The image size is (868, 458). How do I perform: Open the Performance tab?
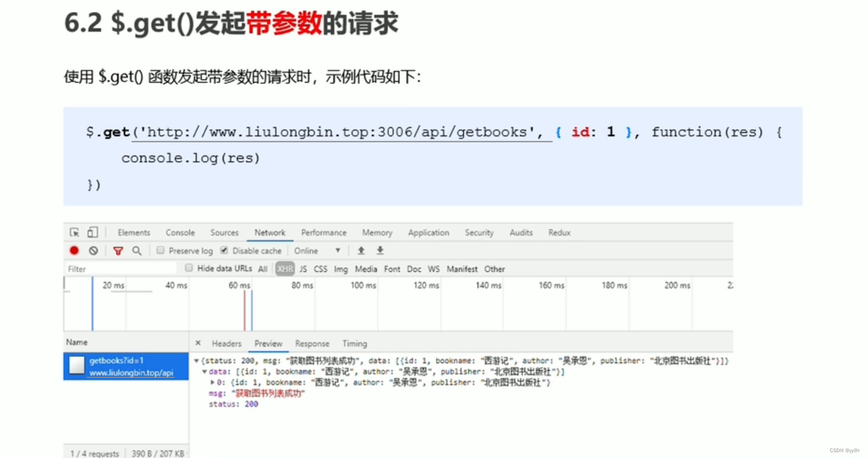tap(324, 233)
